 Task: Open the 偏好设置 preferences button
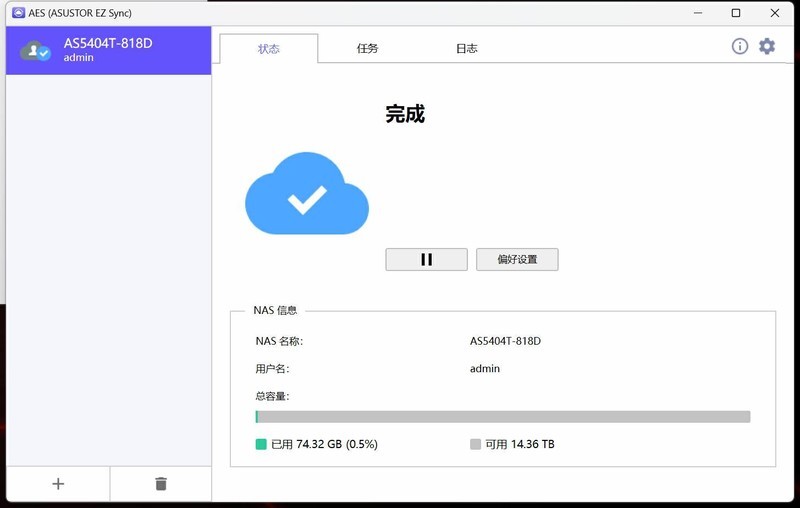[517, 260]
